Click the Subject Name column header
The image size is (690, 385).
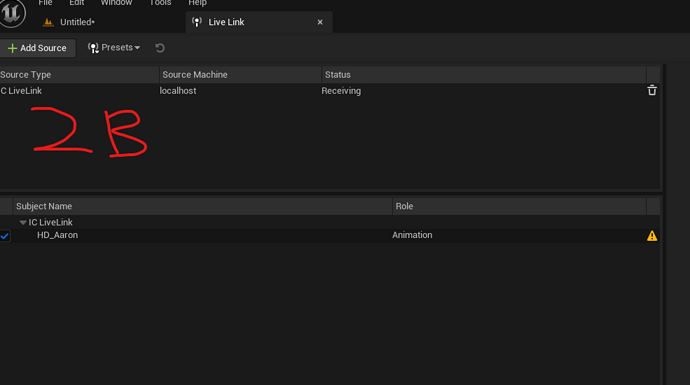coord(202,206)
